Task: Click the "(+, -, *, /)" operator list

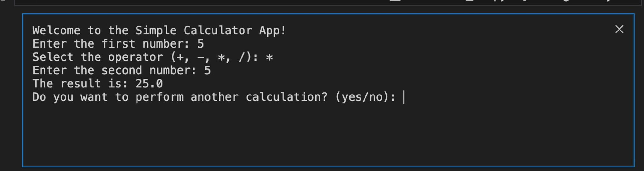Action: coord(211,57)
